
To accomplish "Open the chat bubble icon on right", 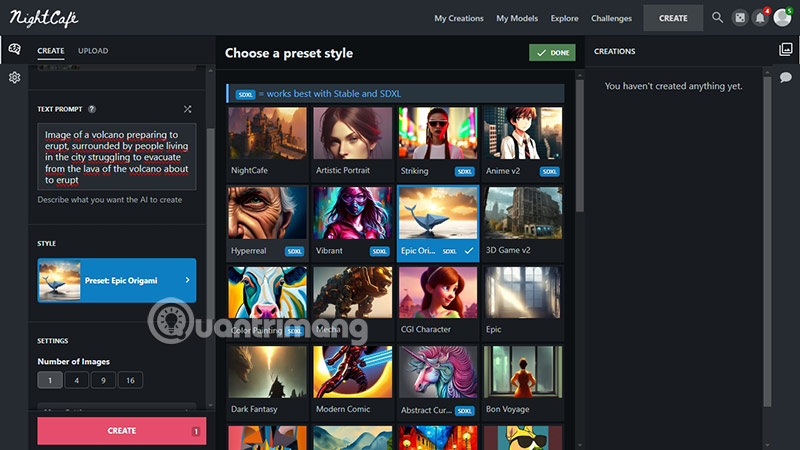I will [786, 78].
